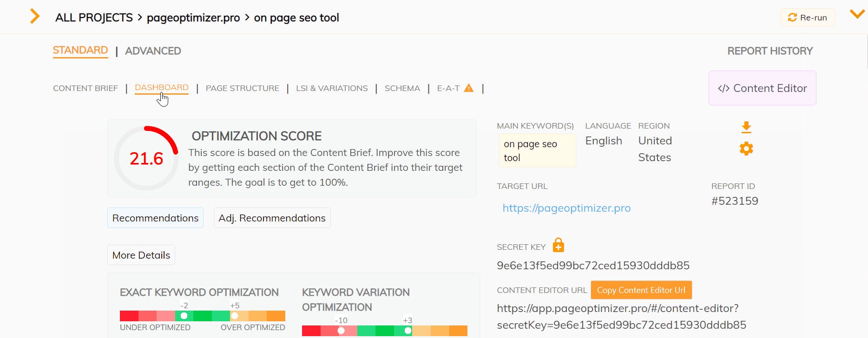This screenshot has width=868, height=338.
Task: Click the Re-run button
Action: 808,18
